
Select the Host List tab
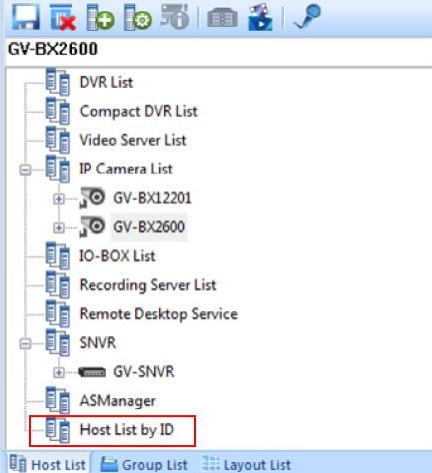click(x=48, y=464)
